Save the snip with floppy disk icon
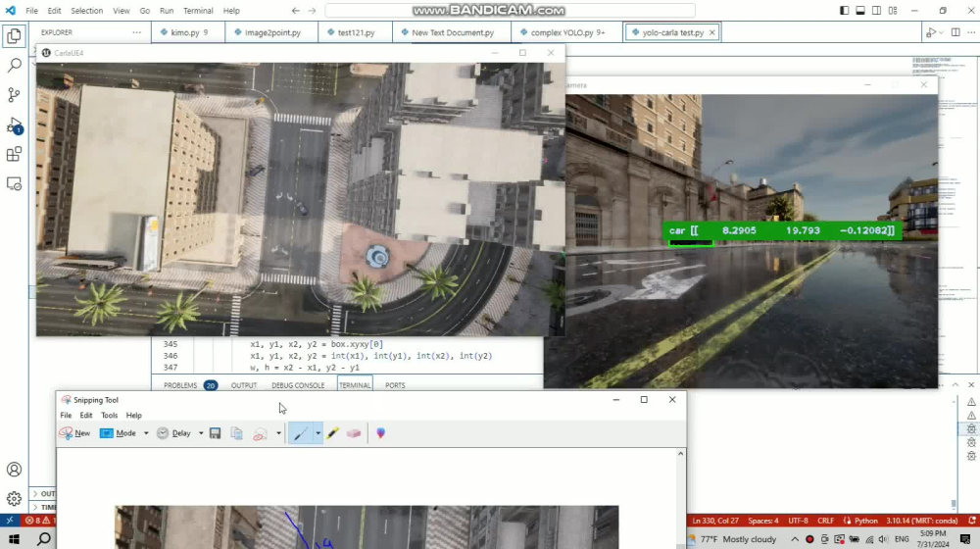Viewport: 980px width, 549px height. pyautogui.click(x=215, y=432)
